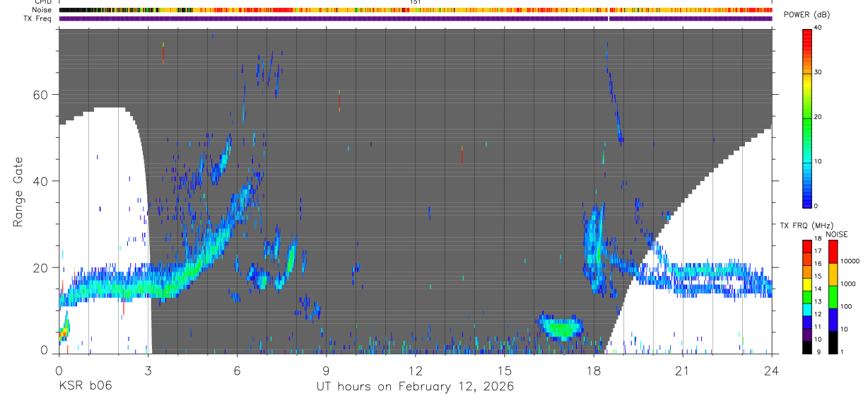This screenshot has width=868, height=401.
Task: Click the TX FRQ (MHz) color scale bar
Action: pos(807,296)
